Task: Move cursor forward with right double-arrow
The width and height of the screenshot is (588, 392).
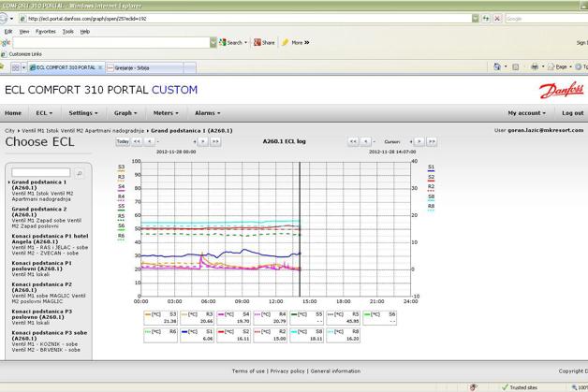Action: 432,141
